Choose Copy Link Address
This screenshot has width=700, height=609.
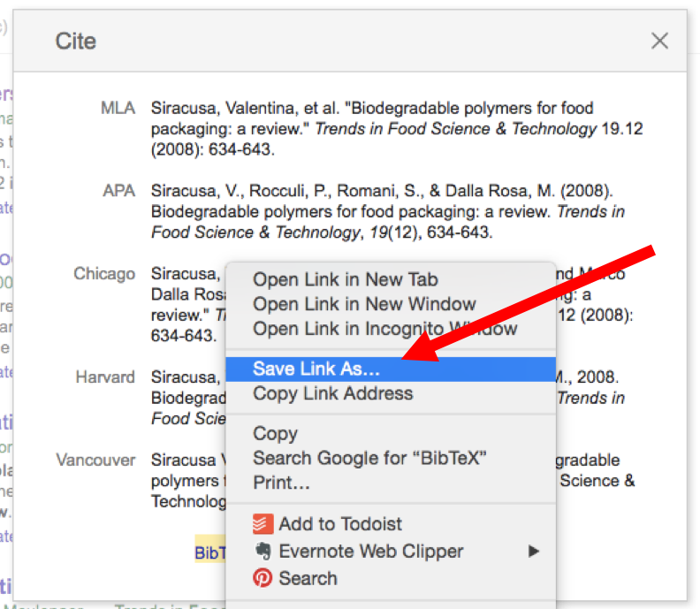(332, 393)
